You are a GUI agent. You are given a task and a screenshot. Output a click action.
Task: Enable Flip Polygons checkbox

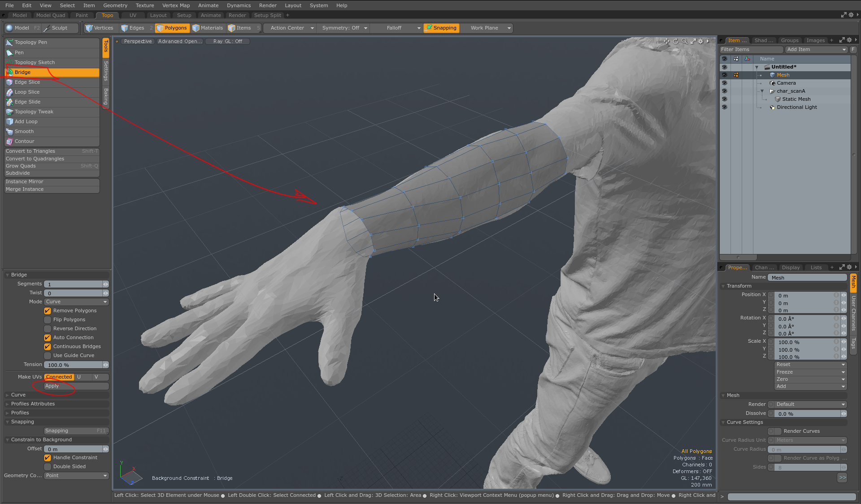click(x=48, y=319)
